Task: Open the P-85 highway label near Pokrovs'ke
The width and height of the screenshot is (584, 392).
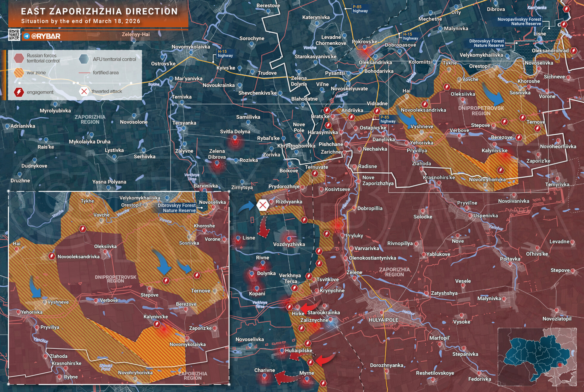Action: 361,8
